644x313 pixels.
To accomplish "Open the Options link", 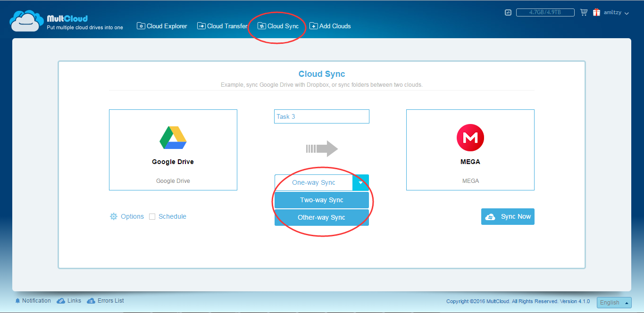I will click(x=132, y=216).
